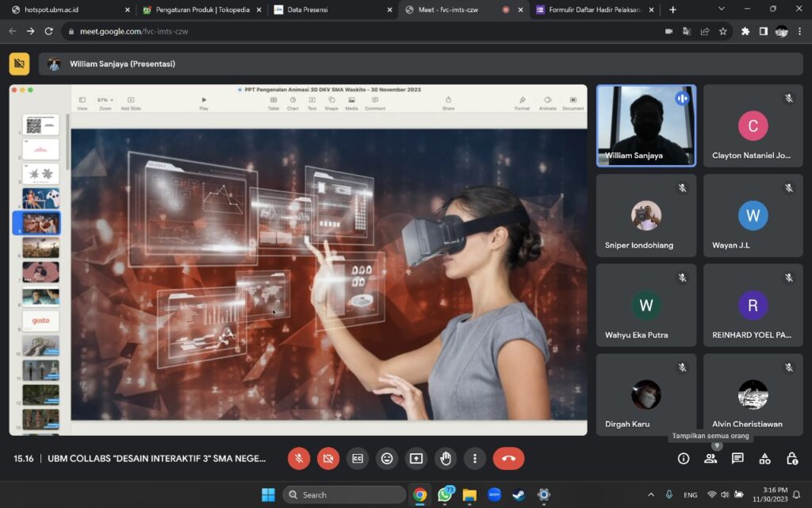
Task: Open host controls lock icon
Action: [792, 458]
